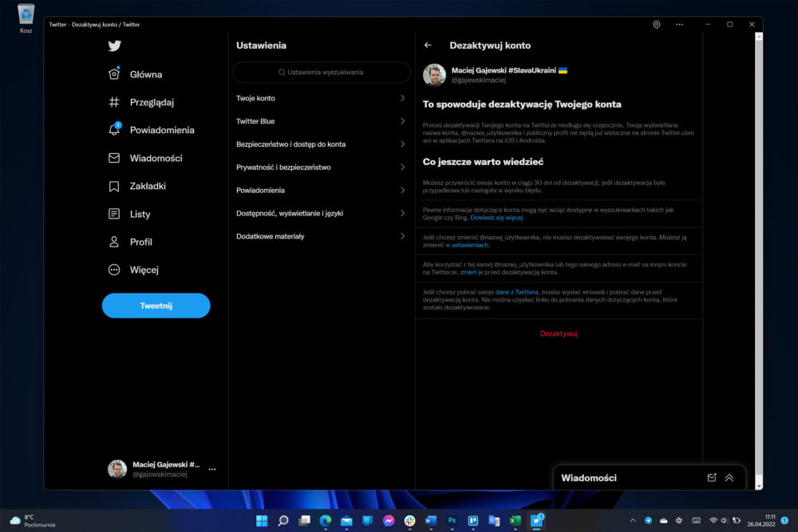This screenshot has width=798, height=532.
Task: Click the blue Tweetnij button
Action: (156, 305)
